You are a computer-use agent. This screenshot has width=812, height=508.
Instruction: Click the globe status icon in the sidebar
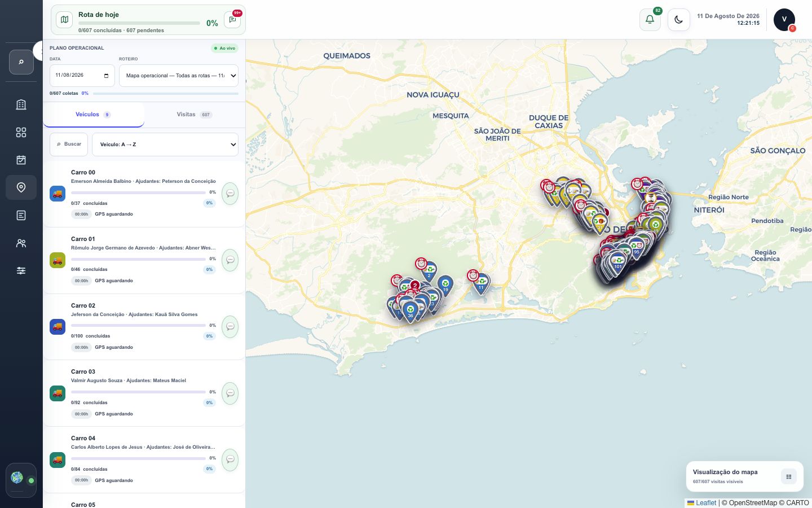pos(17,478)
